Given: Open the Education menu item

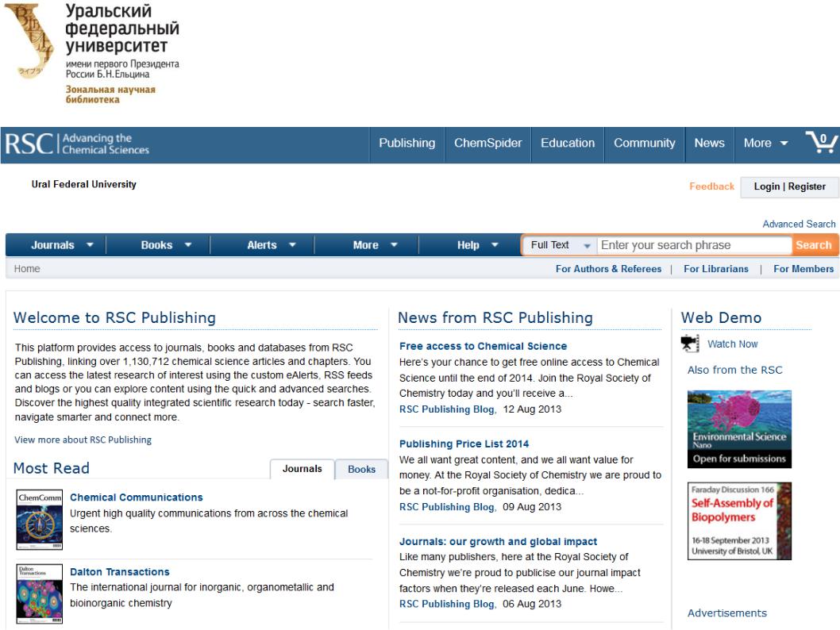Looking at the screenshot, I should pyautogui.click(x=568, y=143).
